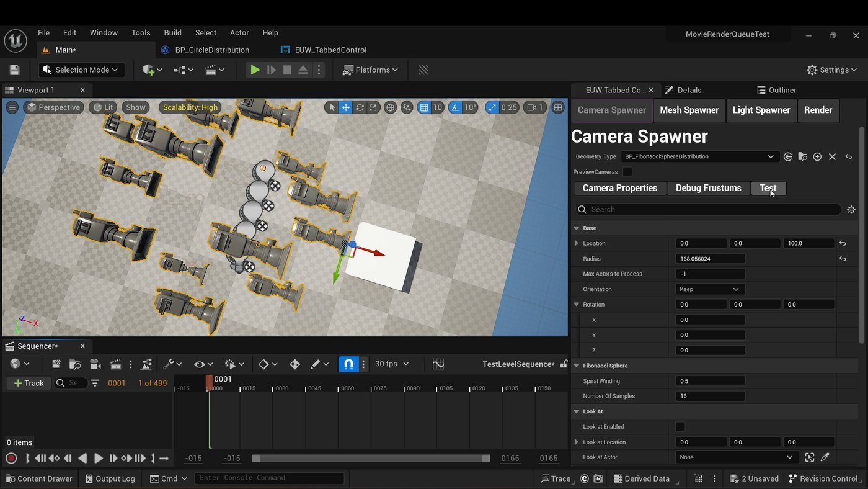
Task: Open the quick add content menu
Action: [152, 70]
